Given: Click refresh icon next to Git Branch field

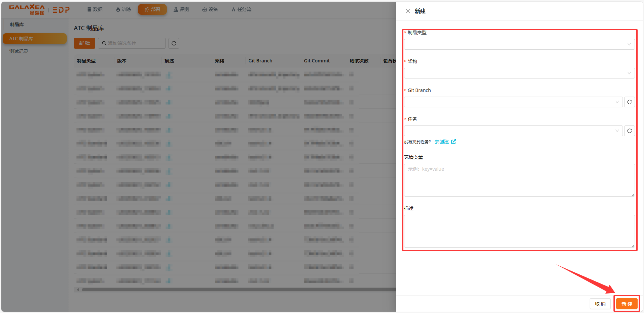Looking at the screenshot, I should 629,102.
